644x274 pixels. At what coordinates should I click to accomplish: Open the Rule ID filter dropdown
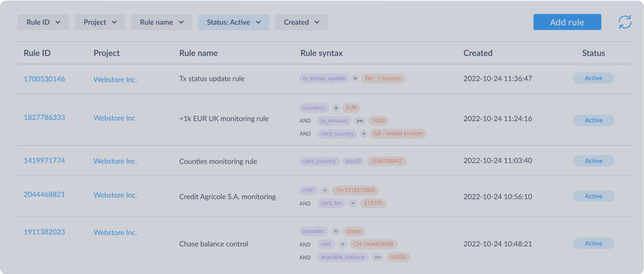pos(43,22)
